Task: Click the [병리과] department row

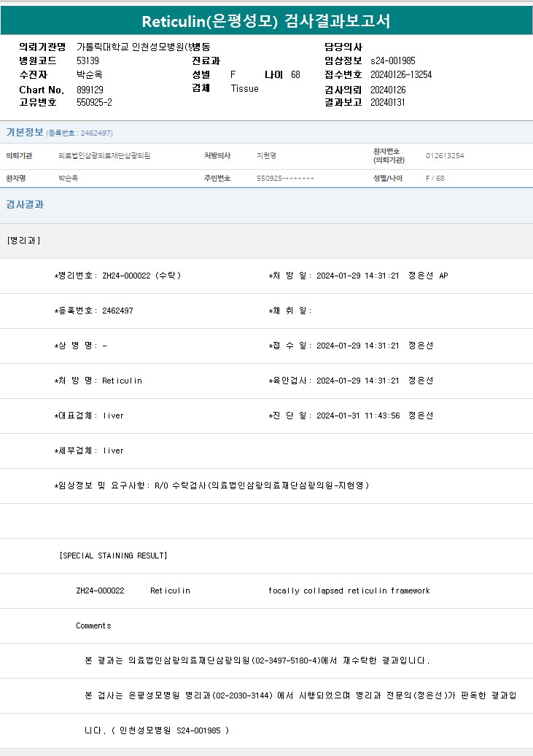Action: 23,241
